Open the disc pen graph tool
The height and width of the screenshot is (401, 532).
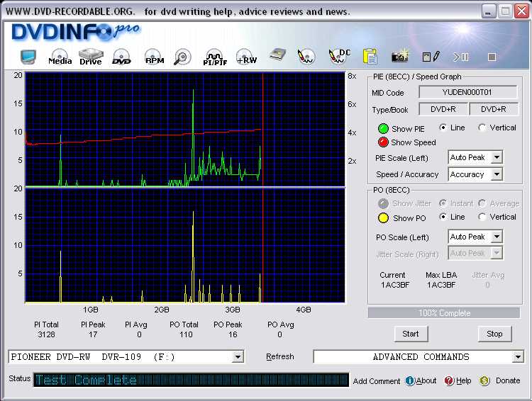click(306, 57)
